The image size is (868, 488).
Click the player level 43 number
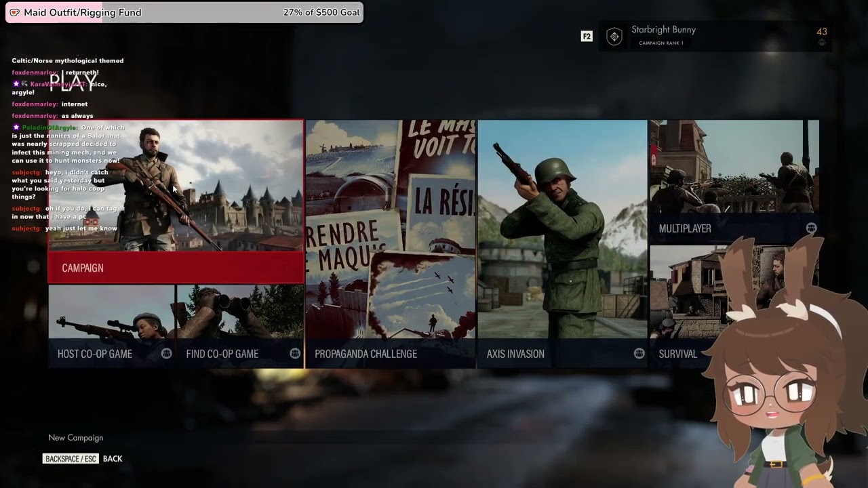pos(822,31)
